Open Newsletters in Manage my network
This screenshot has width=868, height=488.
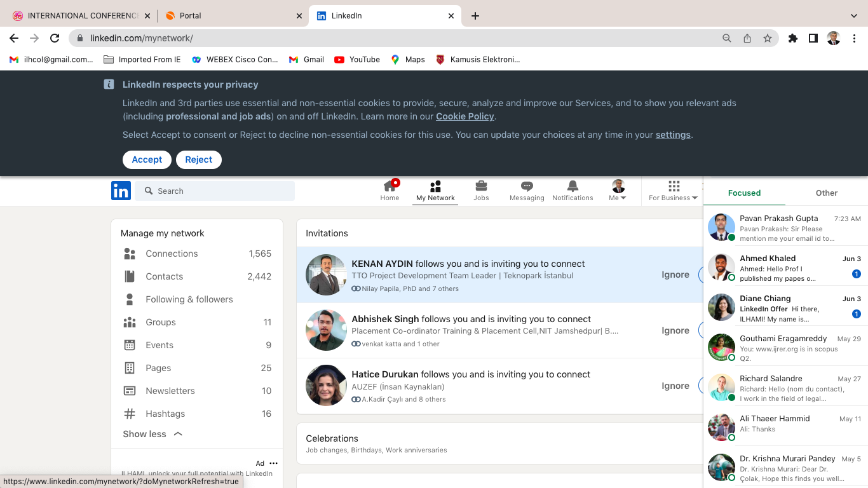coord(197,391)
